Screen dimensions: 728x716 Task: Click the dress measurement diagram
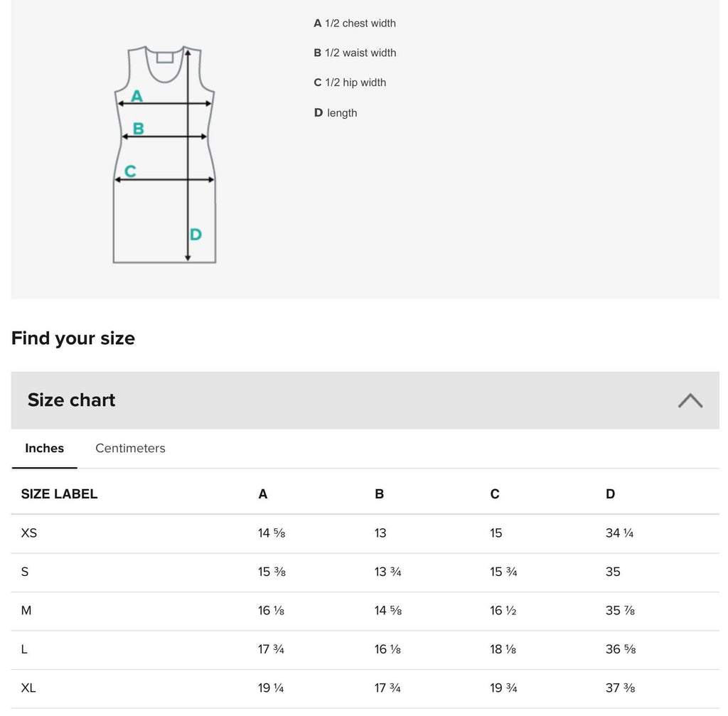[x=164, y=154]
